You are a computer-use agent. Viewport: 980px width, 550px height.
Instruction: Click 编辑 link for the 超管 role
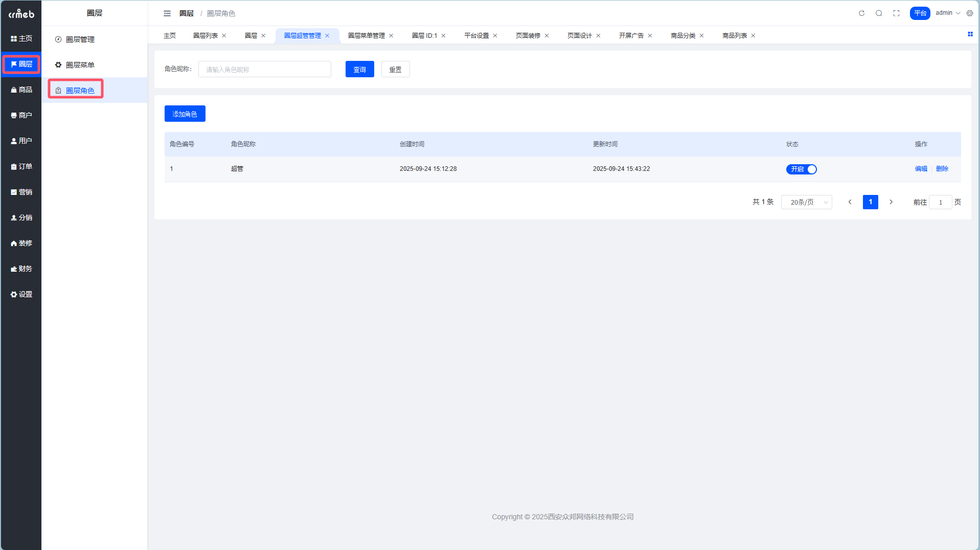pyautogui.click(x=921, y=169)
